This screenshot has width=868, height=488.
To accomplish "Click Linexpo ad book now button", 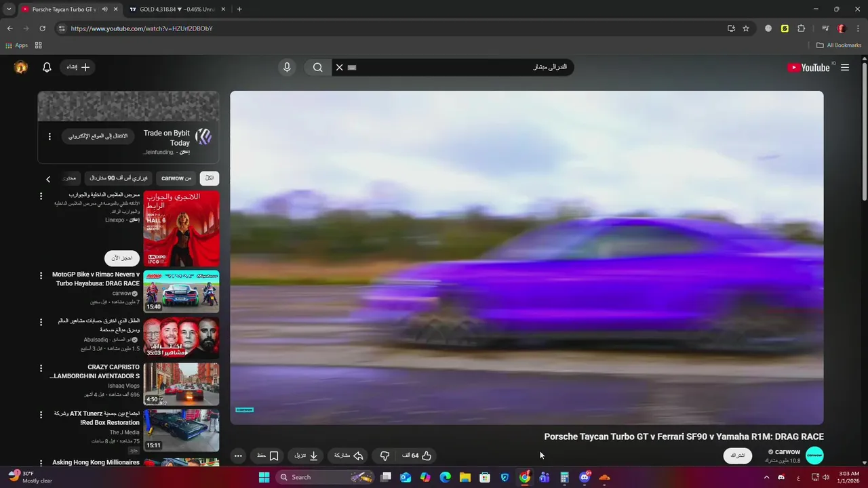I will tap(122, 258).
